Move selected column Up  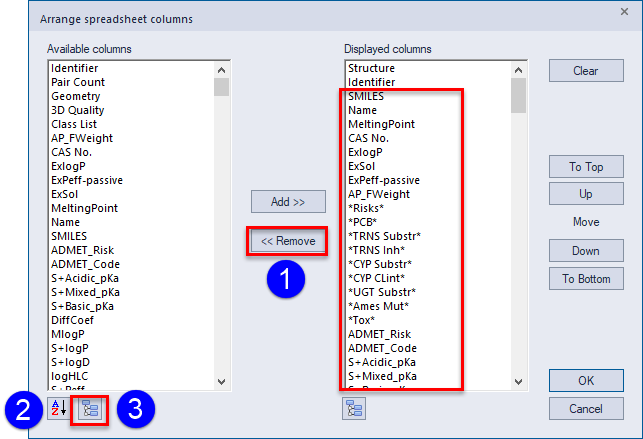[586, 193]
